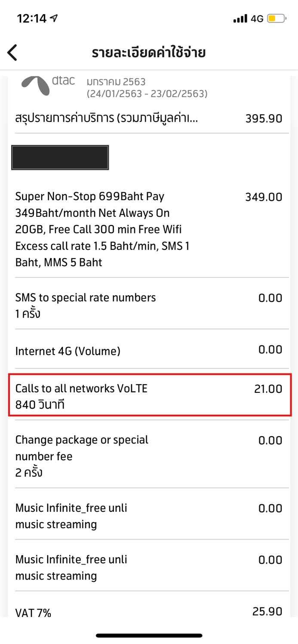Tap the cellular signal bars icon
Screen dimensions: 298x644
pos(240,19)
